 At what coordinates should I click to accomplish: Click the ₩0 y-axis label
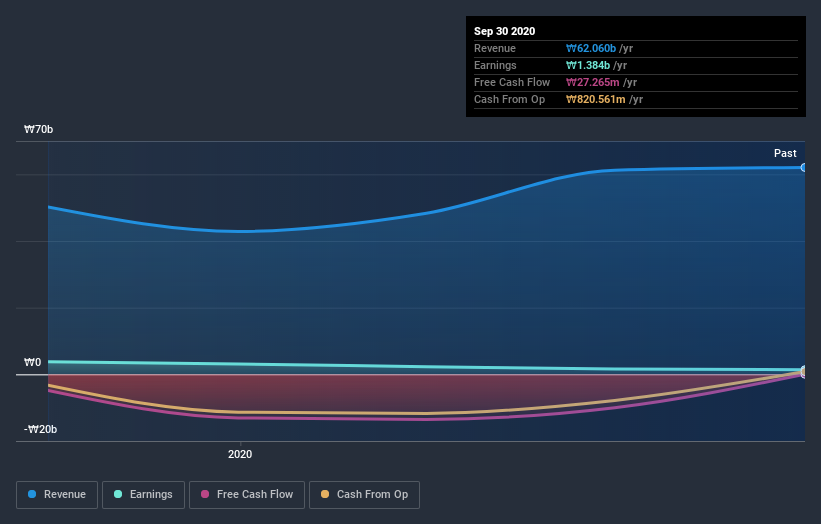pos(32,362)
